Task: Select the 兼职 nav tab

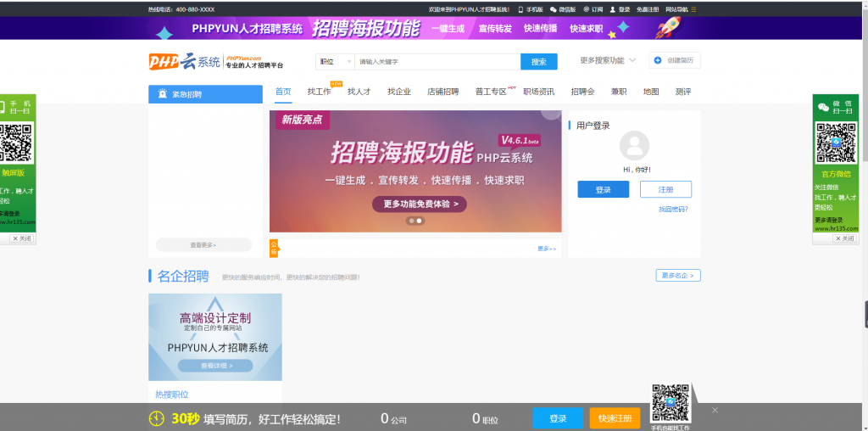Action: click(619, 92)
